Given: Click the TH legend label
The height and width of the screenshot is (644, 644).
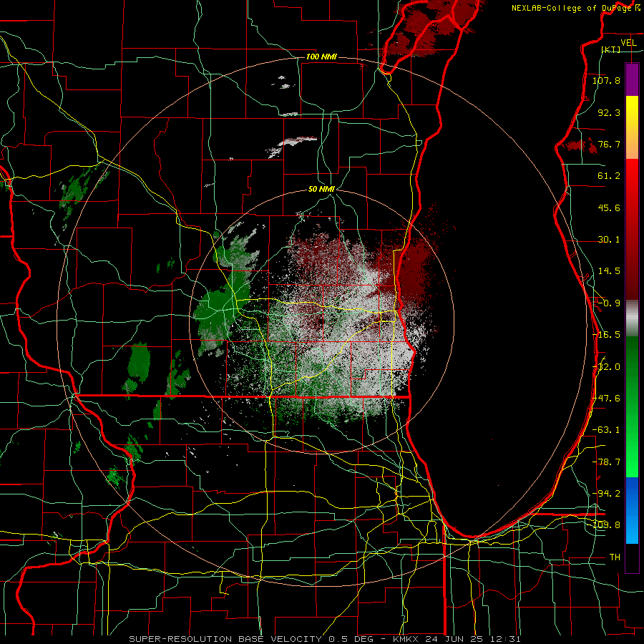Looking at the screenshot, I should (x=615, y=557).
